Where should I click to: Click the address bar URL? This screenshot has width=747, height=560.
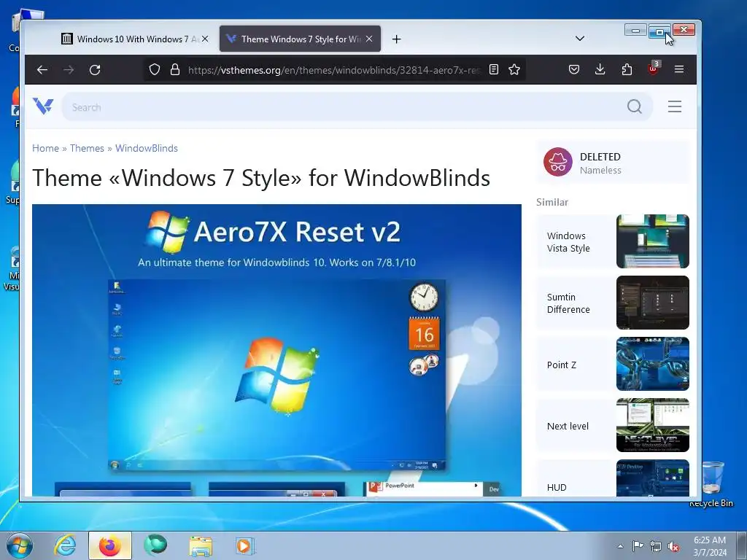[333, 70]
